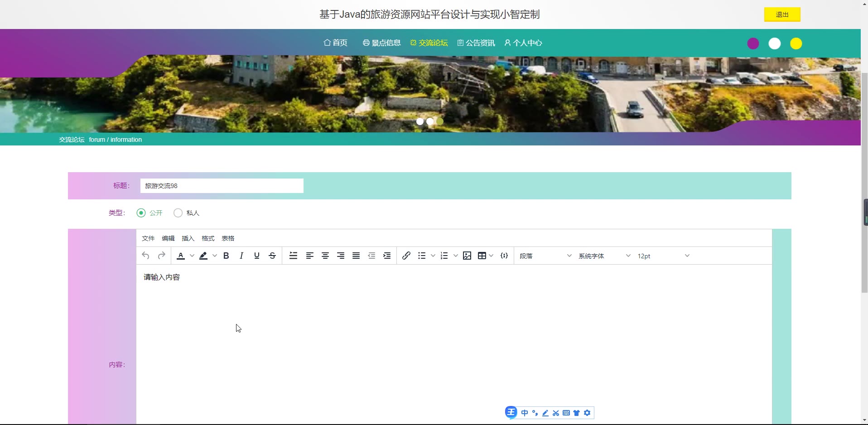Insert a bullet list

[422, 256]
